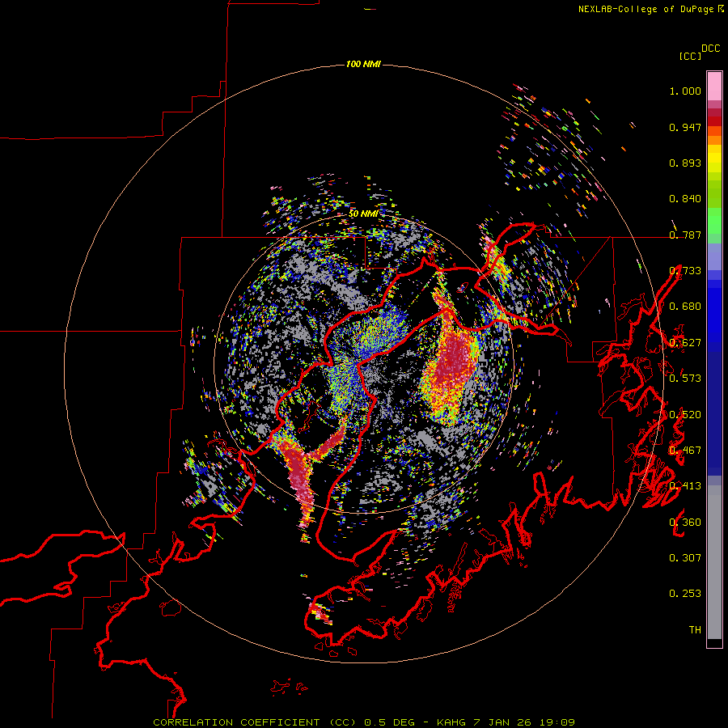Click the 50 NMI range ring label
Screen dimensions: 728x728
[x=363, y=214]
